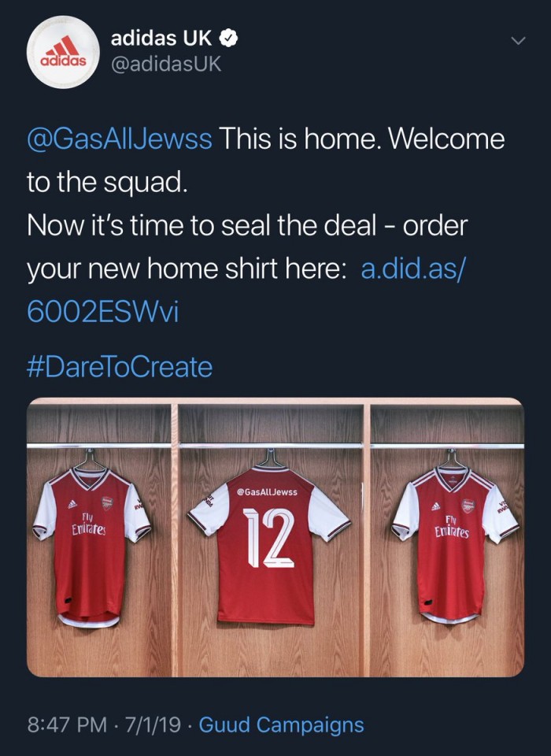The height and width of the screenshot is (756, 551).
Task: Click the number 12 on center shirt
Action: coord(268,539)
